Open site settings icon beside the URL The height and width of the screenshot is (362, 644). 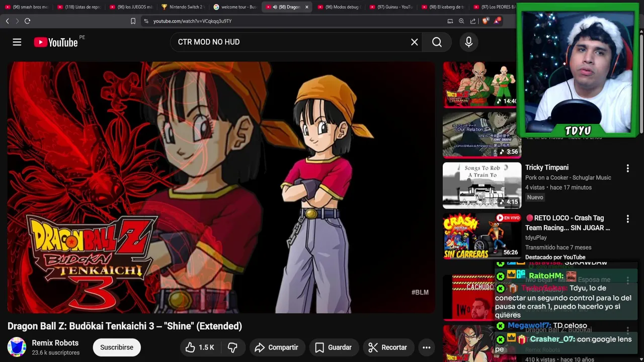[x=146, y=21]
